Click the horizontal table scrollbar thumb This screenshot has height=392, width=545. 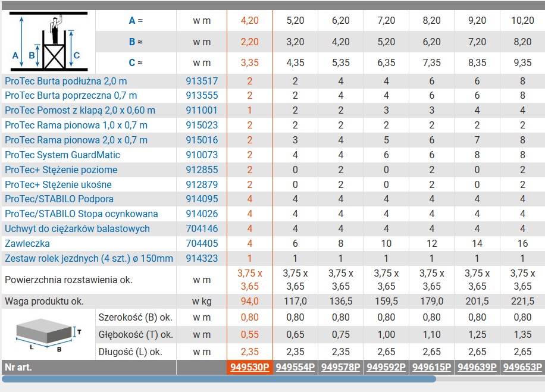(x=219, y=379)
